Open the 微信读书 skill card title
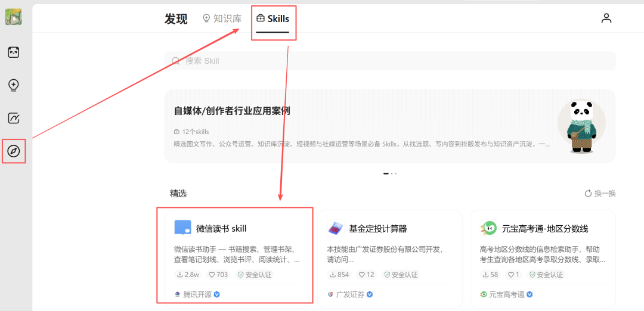Image resolution: width=644 pixels, height=311 pixels. tap(221, 229)
